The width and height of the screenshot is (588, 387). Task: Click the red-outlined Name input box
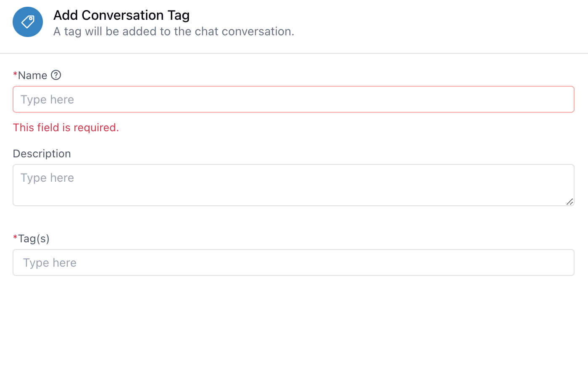coord(294,99)
